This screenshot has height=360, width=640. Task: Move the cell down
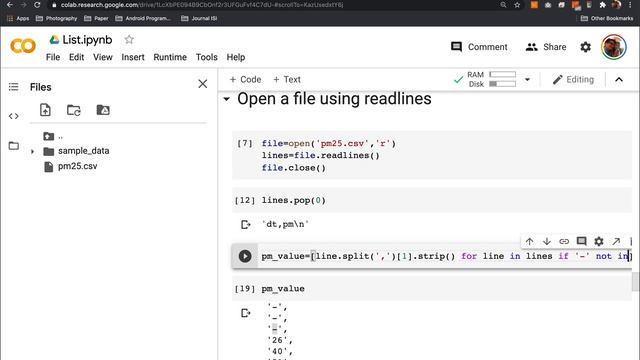pos(547,242)
